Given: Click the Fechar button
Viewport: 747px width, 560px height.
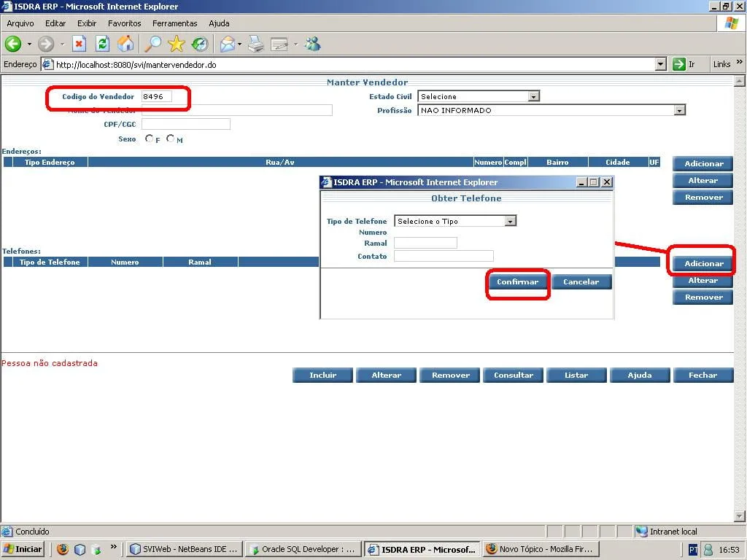Looking at the screenshot, I should (703, 376).
